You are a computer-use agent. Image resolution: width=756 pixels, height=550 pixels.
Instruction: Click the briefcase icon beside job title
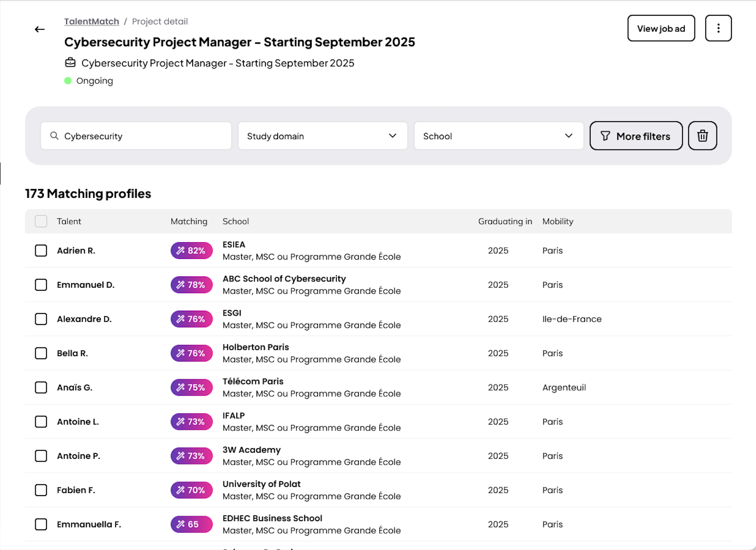tap(70, 63)
